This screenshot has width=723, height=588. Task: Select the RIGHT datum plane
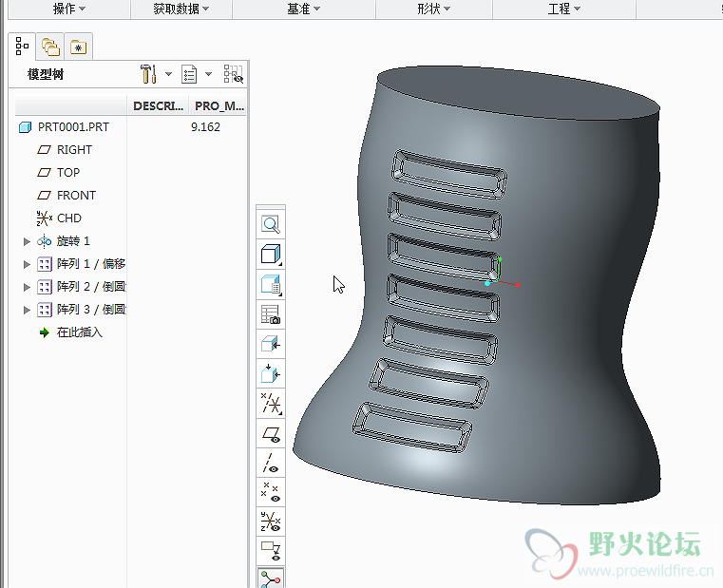pos(74,149)
